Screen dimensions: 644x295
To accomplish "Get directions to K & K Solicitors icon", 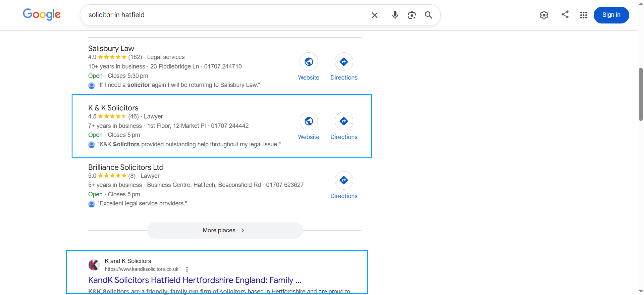I will click(x=344, y=121).
